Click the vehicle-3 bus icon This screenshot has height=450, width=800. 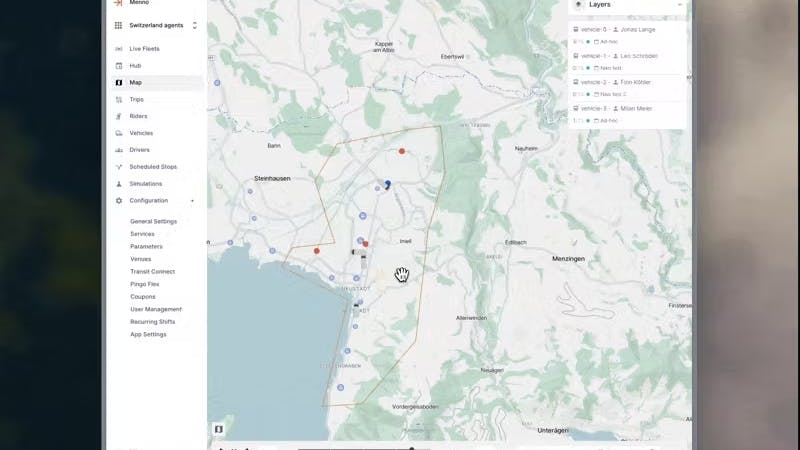pyautogui.click(x=576, y=109)
